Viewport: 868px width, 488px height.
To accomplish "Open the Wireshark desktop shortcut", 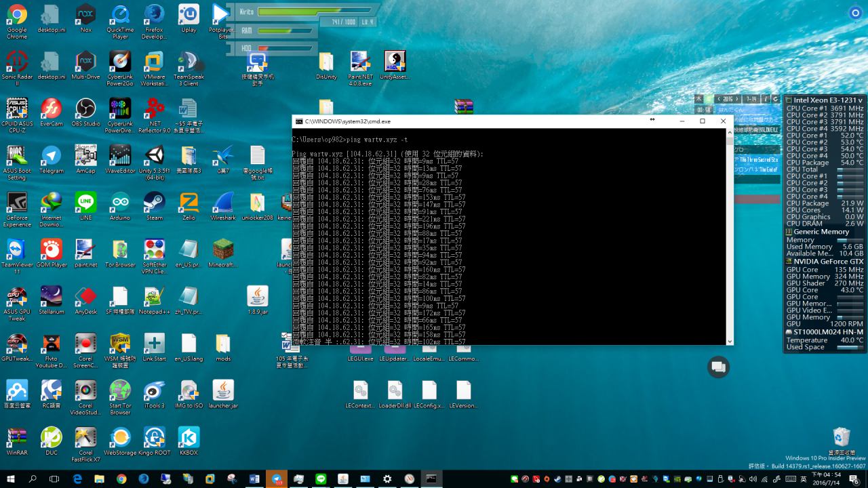I will (223, 203).
